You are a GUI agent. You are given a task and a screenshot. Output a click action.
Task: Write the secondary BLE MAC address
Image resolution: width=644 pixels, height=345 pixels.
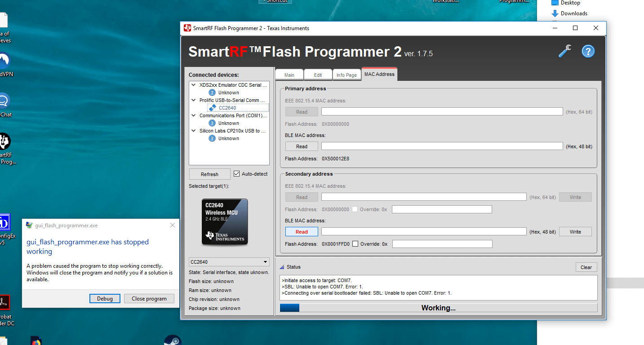[x=575, y=232]
